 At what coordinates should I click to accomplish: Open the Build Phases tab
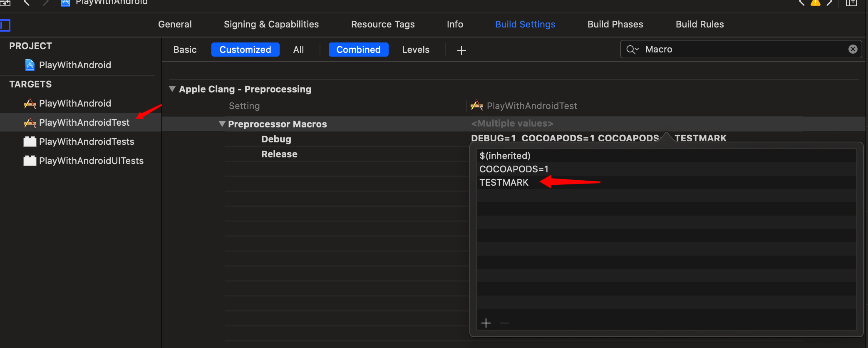click(x=615, y=24)
